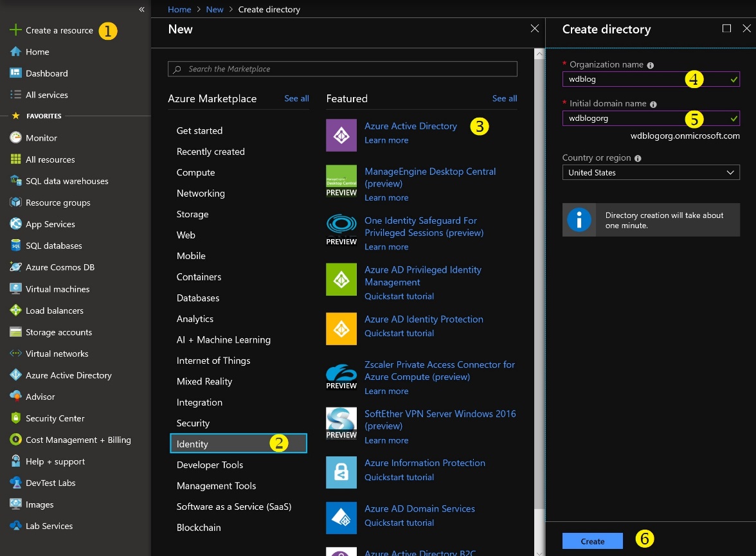
Task: Click SQL databases icon
Action: [15, 246]
